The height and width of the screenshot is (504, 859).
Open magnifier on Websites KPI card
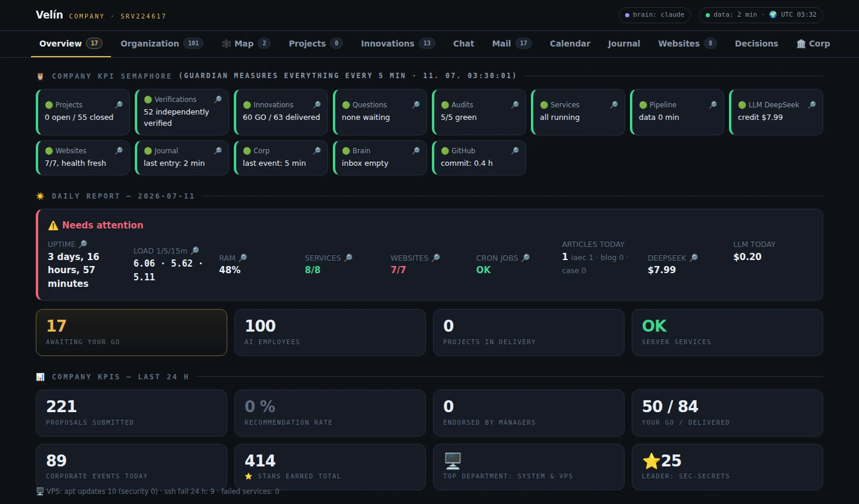pyautogui.click(x=119, y=150)
